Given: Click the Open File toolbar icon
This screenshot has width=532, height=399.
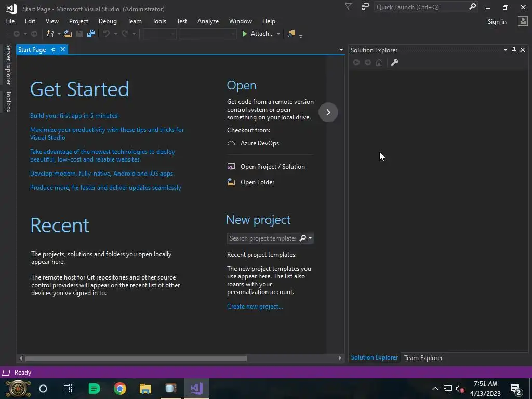Looking at the screenshot, I should [x=68, y=34].
